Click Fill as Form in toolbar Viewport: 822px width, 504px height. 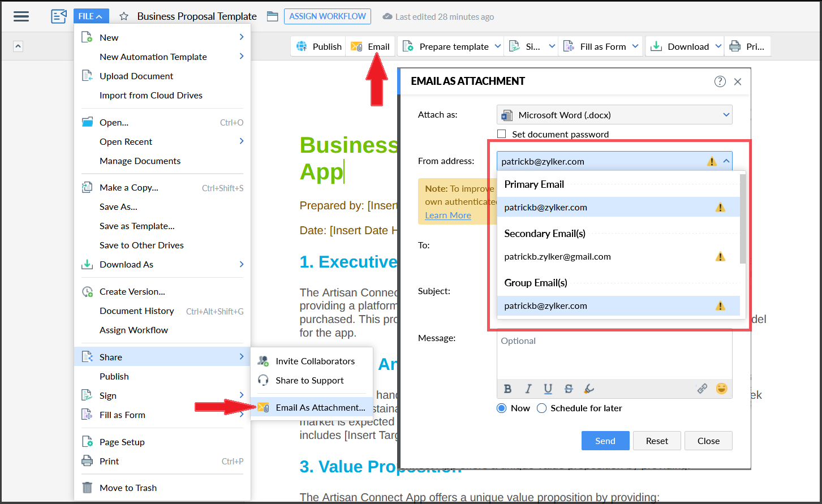596,46
